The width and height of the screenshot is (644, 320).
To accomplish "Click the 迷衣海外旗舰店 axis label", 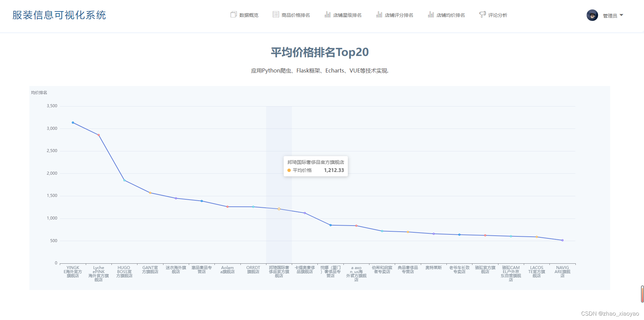I will [x=176, y=270].
